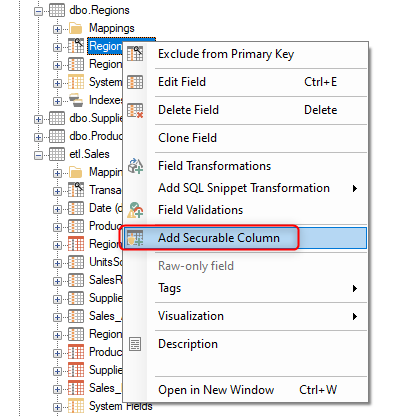Click the Description document icon

click(x=135, y=344)
